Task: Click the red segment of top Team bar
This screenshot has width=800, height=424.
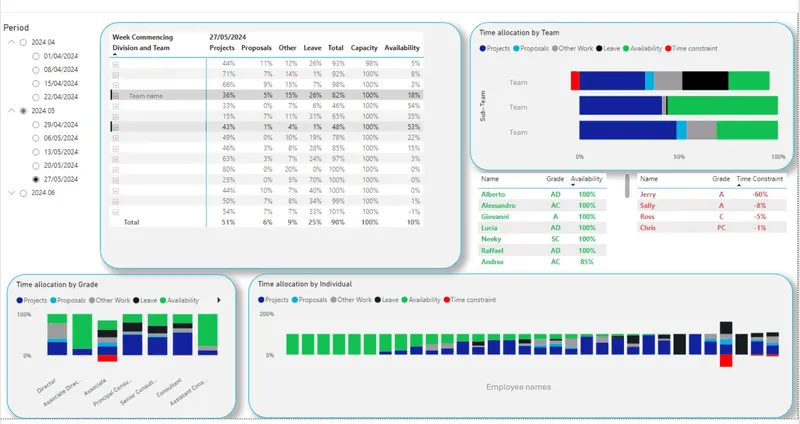Action: (574, 81)
